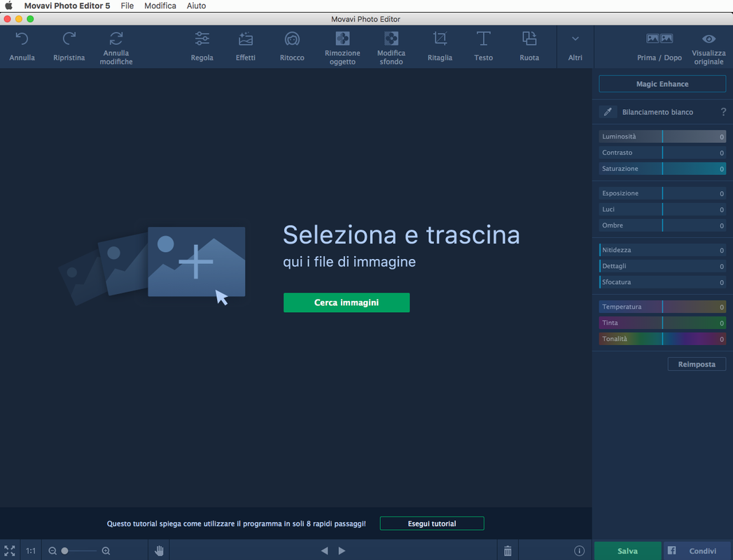The height and width of the screenshot is (560, 733).
Task: Click Annulla modifiche revert icon
Action: [116, 38]
